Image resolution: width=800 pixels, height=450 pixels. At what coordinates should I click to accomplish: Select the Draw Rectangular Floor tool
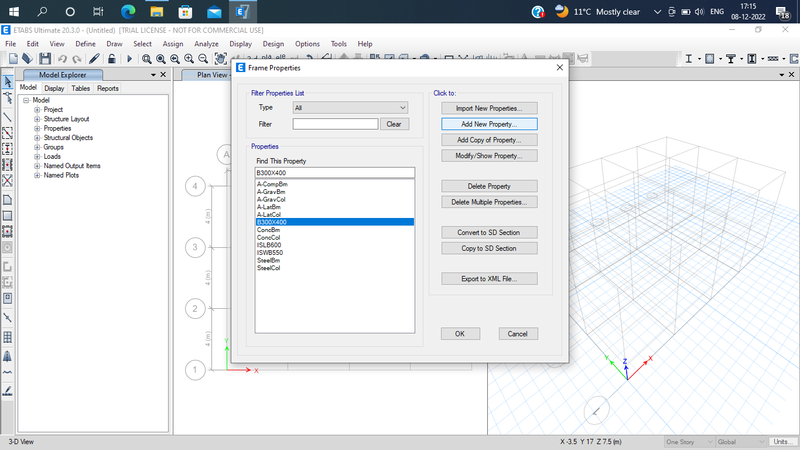(x=8, y=216)
